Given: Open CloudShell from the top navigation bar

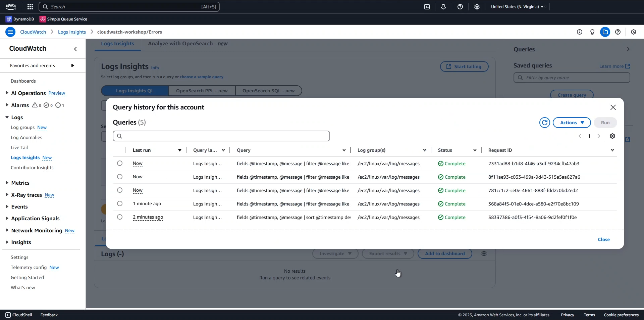Looking at the screenshot, I should 427,7.
